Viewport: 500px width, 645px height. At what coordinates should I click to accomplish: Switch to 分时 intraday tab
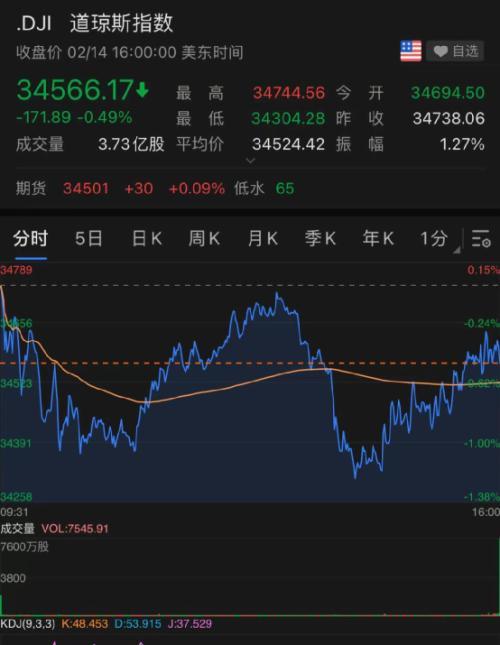(30, 239)
